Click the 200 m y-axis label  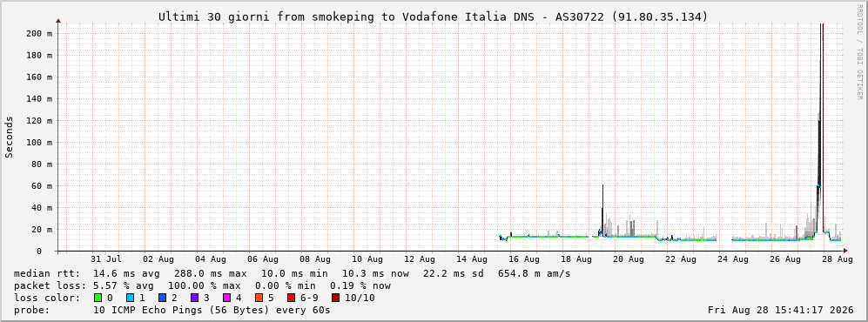(39, 33)
